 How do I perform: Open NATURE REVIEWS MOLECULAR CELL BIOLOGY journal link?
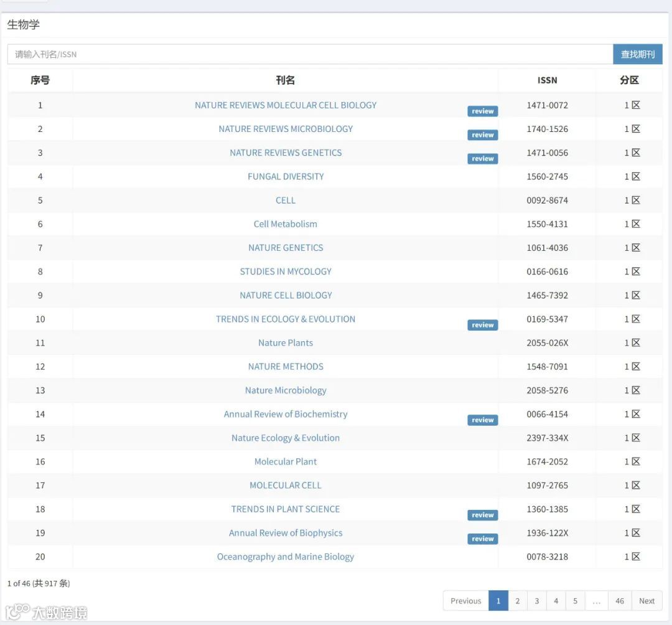[x=286, y=105]
